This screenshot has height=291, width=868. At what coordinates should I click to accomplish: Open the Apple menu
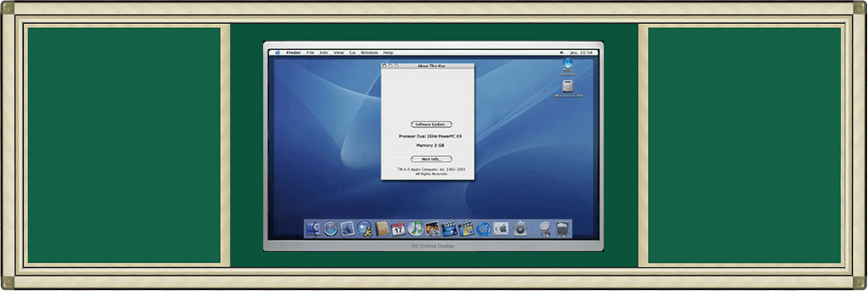pos(277,53)
